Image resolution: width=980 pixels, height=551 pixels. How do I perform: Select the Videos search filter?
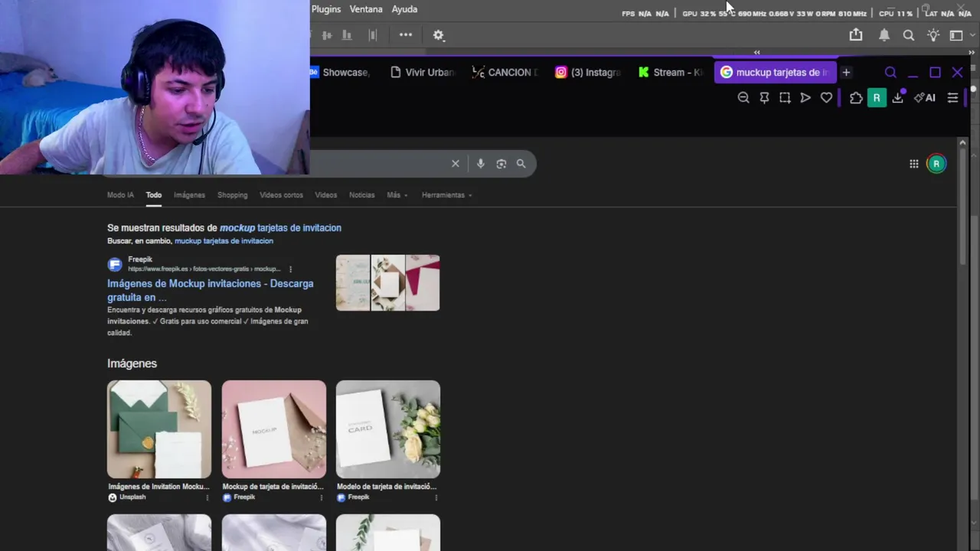click(325, 195)
